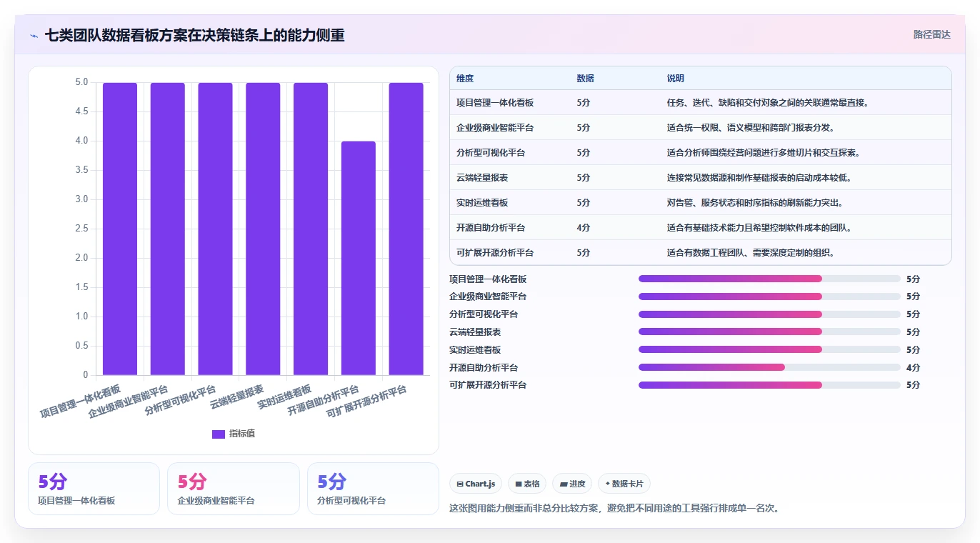Click the 项目管理一体化看板 progress bar

(769, 279)
